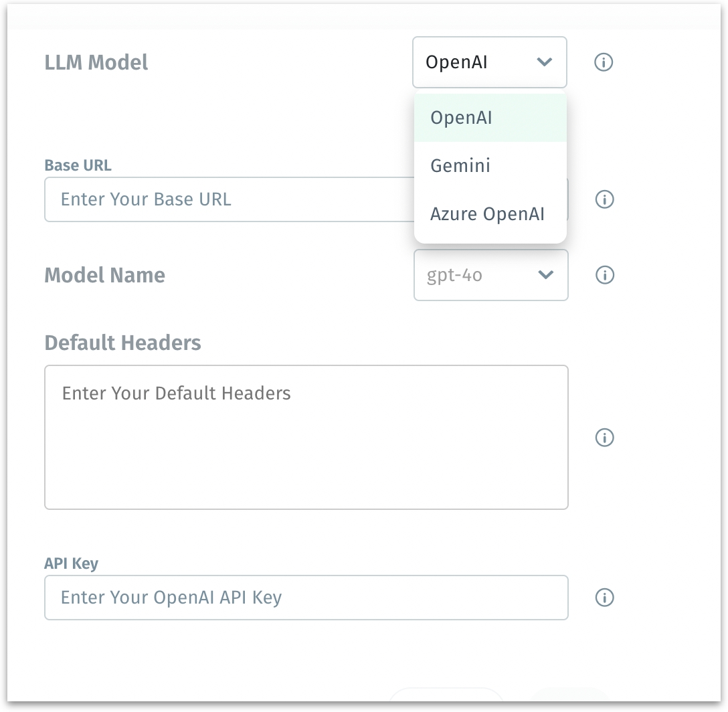Click the chevron in the Model Name selector
Screen dimensions: 728x712
(545, 275)
